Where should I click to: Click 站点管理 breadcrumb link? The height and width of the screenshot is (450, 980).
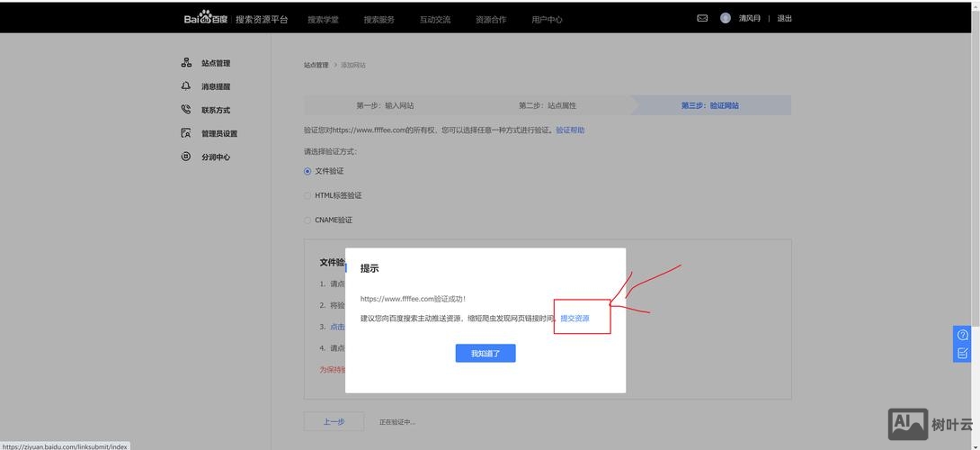coord(316,65)
